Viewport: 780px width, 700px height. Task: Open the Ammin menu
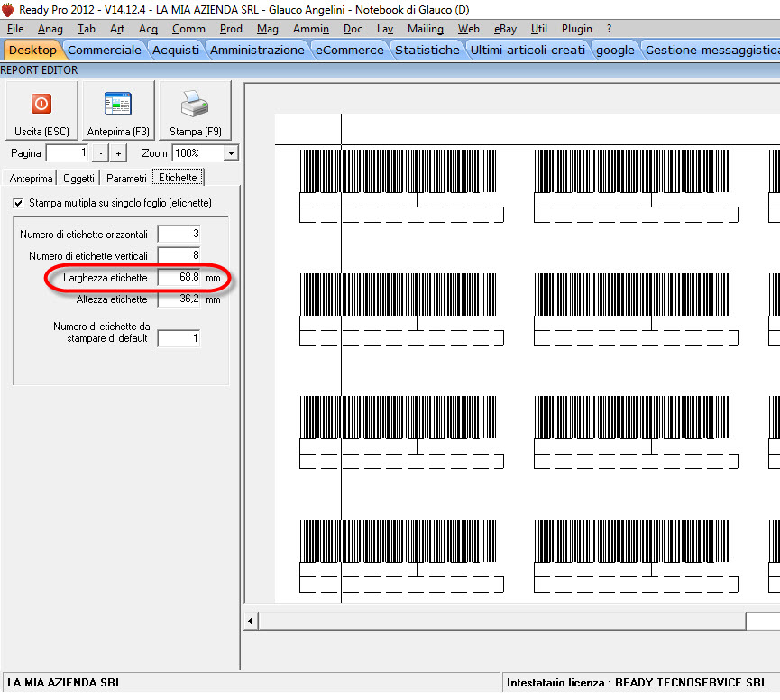[311, 29]
